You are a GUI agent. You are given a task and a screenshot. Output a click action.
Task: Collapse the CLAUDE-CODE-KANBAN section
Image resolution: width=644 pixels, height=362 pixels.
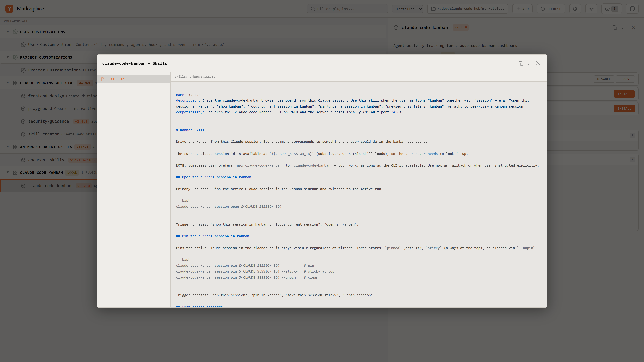point(8,172)
